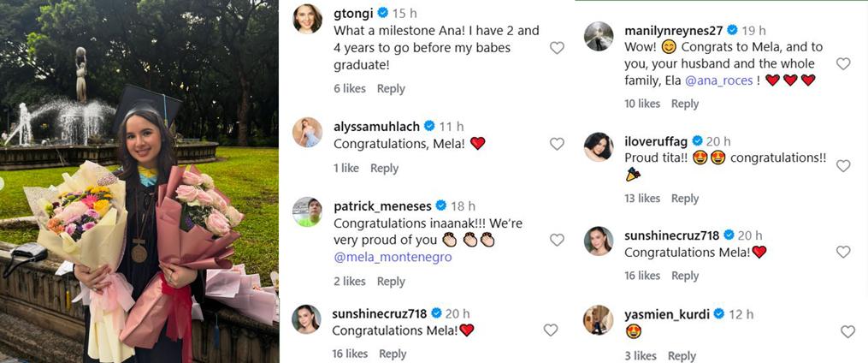Like gtongi's comment with the heart icon
The height and width of the screenshot is (363, 868).
(x=557, y=48)
